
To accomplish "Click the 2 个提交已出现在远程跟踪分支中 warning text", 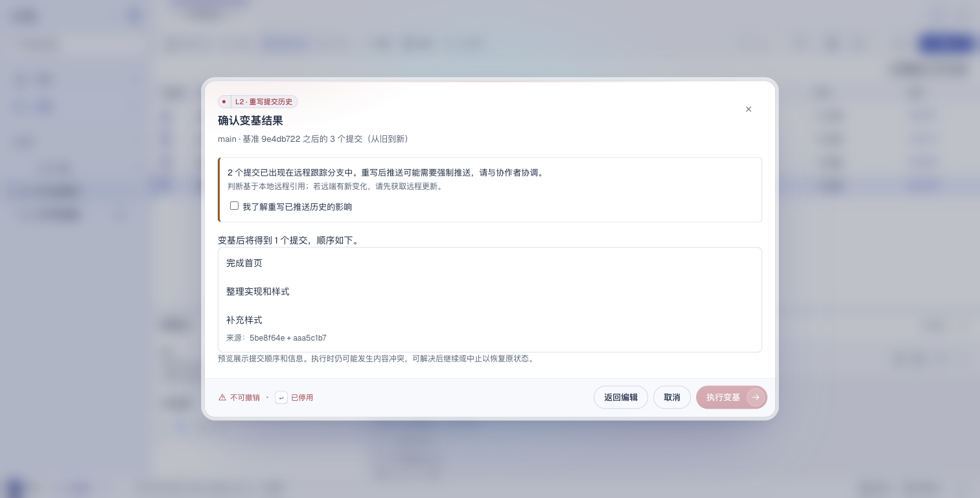I will click(386, 173).
